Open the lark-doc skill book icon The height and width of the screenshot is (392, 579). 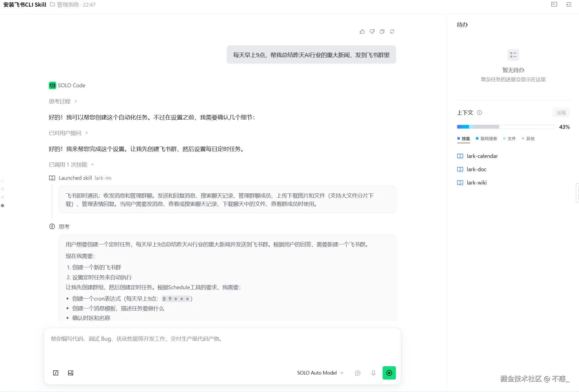coord(460,170)
